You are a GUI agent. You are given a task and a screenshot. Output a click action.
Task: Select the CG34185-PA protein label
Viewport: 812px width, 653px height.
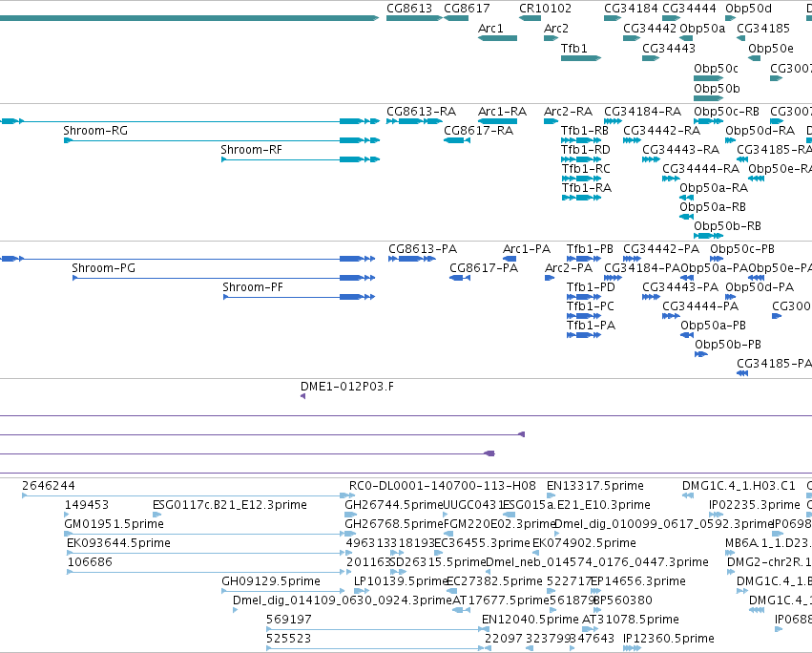coord(775,365)
